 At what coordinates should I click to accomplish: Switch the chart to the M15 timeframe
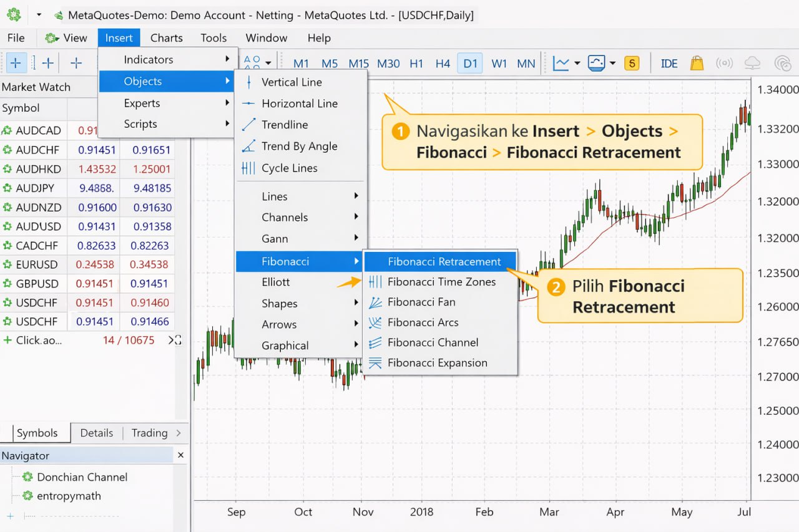pos(359,64)
